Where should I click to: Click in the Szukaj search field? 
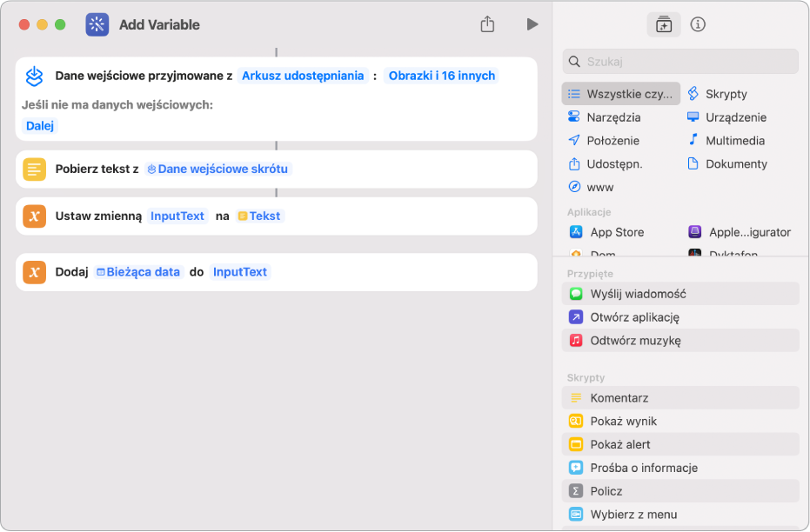(x=687, y=62)
